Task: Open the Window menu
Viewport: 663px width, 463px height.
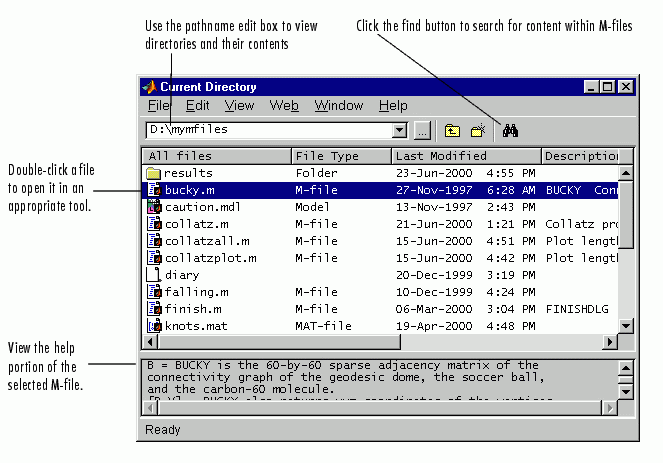Action: tap(338, 105)
